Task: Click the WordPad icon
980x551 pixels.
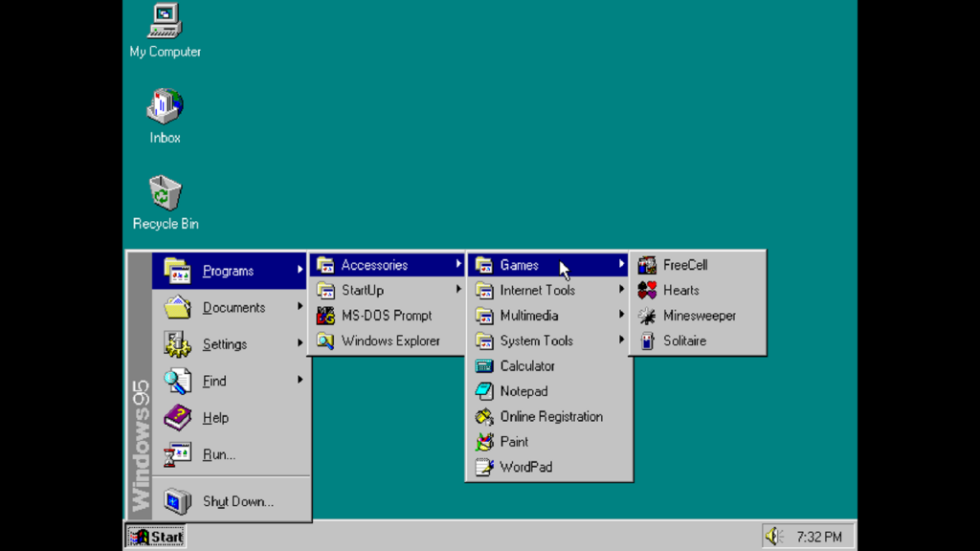Action: tap(483, 467)
